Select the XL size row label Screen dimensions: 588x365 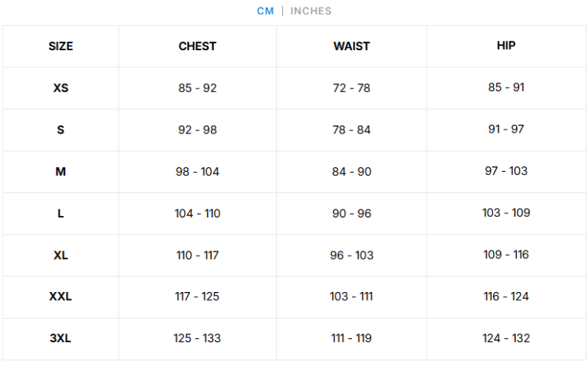(x=60, y=255)
